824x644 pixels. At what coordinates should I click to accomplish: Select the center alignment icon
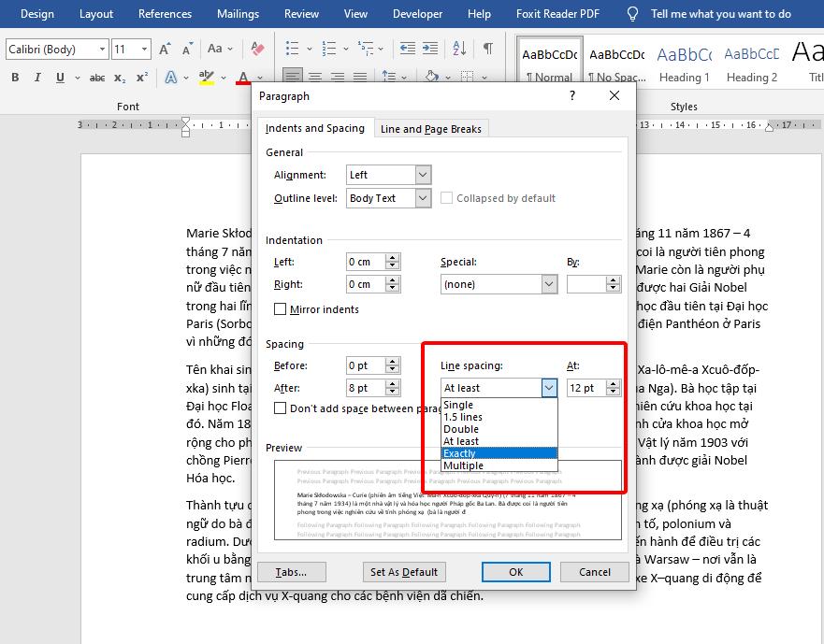314,78
